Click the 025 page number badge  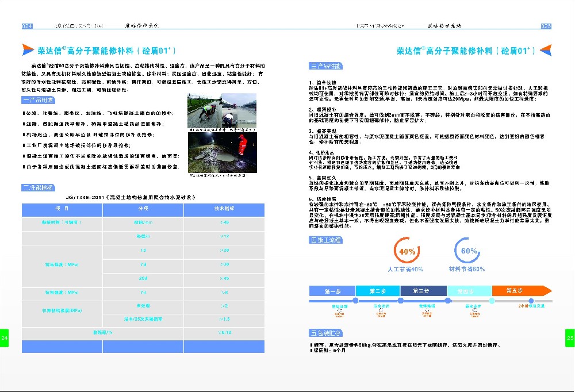[x=546, y=26]
